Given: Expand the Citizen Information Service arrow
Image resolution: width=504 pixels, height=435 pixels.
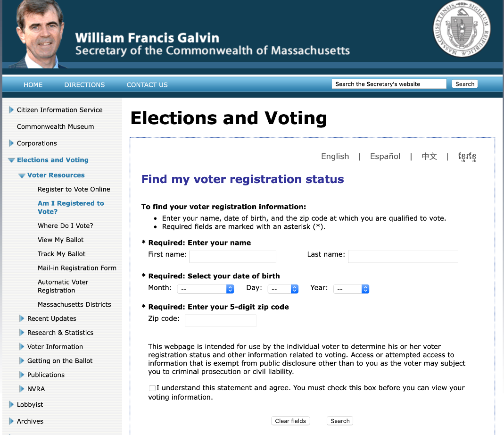Looking at the screenshot, I should coord(11,110).
